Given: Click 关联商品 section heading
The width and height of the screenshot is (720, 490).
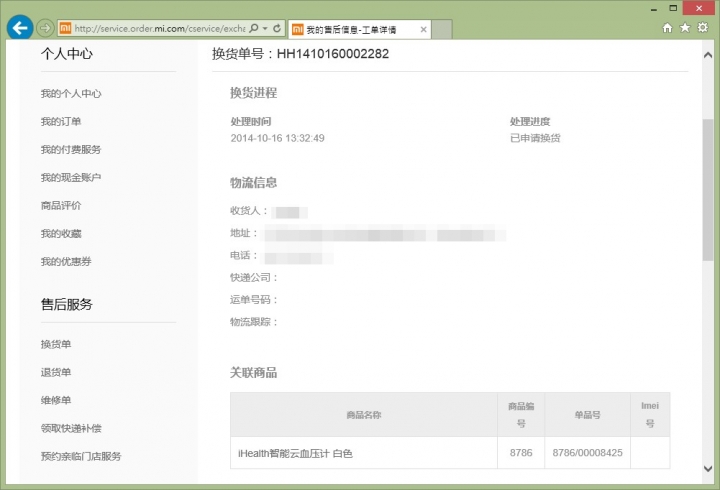Looking at the screenshot, I should [253, 373].
